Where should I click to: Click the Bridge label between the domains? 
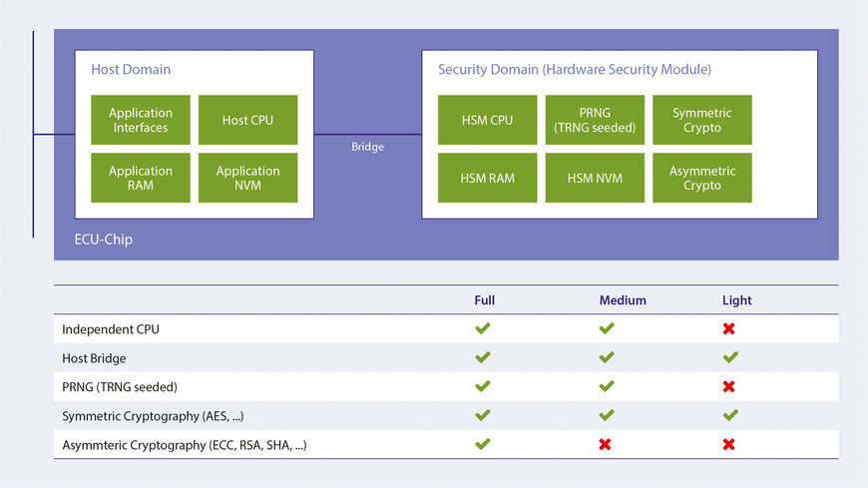pos(367,147)
